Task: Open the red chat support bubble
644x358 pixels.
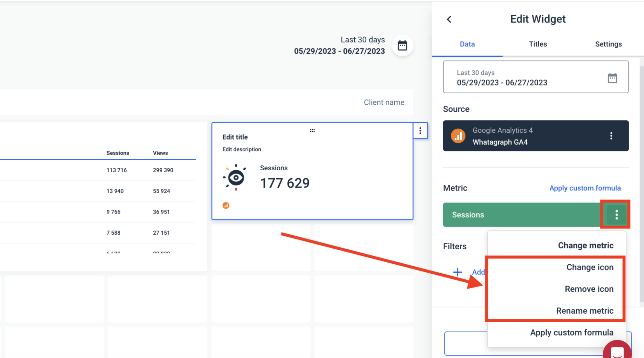Action: (x=617, y=352)
